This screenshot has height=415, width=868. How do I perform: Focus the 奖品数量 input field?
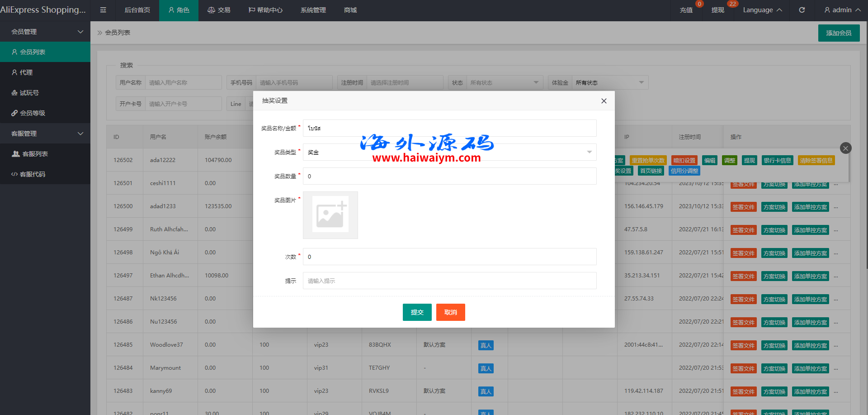point(449,176)
